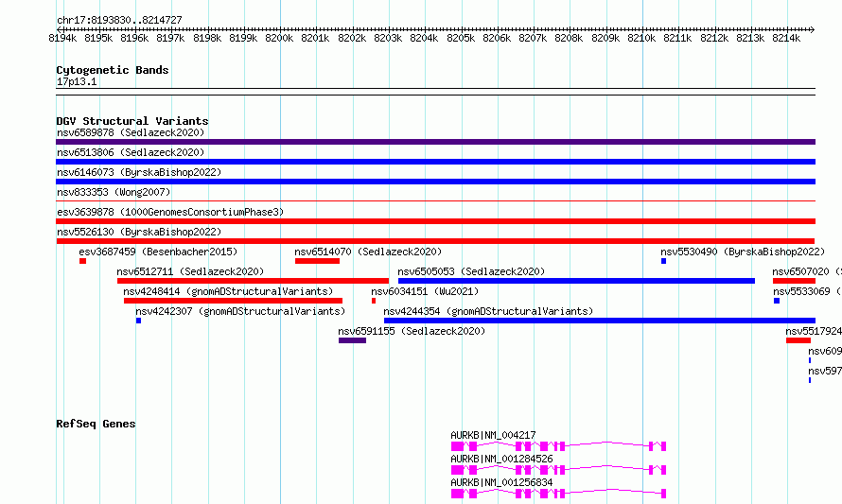The width and height of the screenshot is (842, 504).
Task: Click the nsv6034151 (Wu2021) label text
Action: [x=425, y=291]
